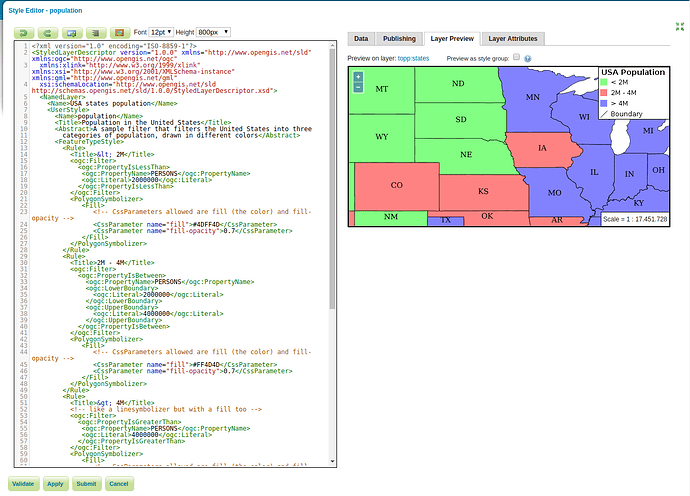Zoom in on the map preview
The height and width of the screenshot is (496, 690).
[358, 77]
